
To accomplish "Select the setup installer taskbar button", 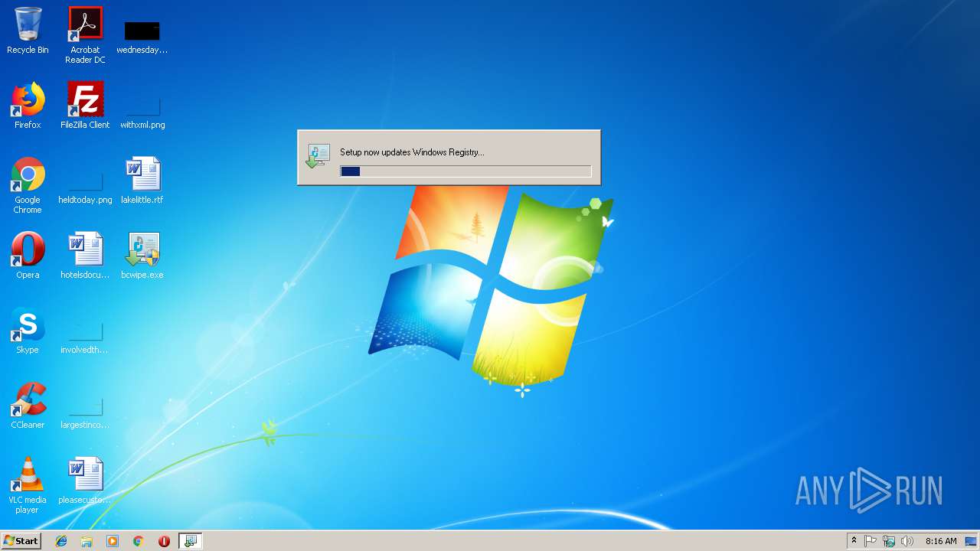I will [190, 541].
